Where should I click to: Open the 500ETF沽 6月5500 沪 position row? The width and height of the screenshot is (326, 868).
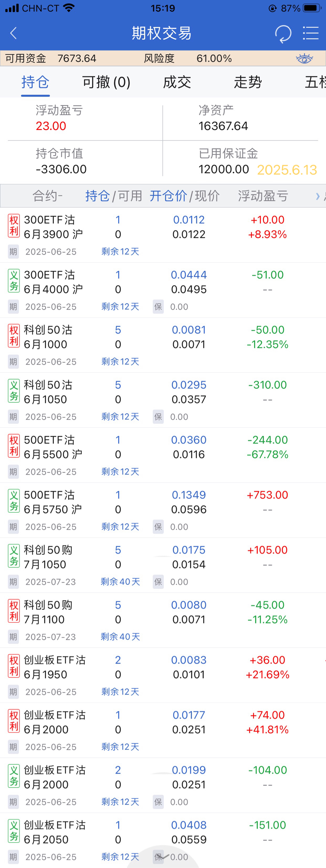click(53, 447)
